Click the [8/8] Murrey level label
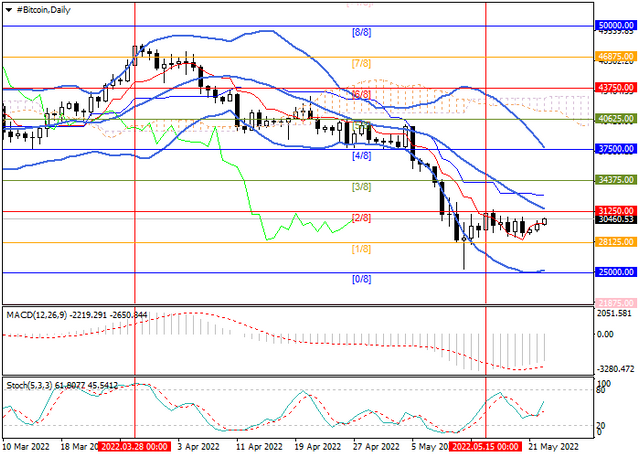The height and width of the screenshot is (457, 640). [x=361, y=32]
